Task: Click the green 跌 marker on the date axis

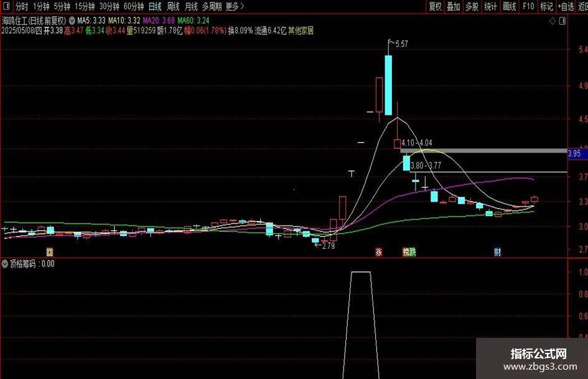Action: coord(413,252)
